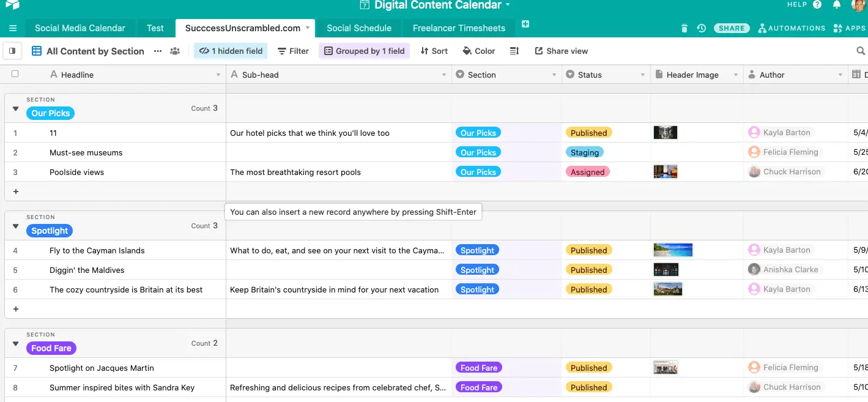Collapse the Food Fare group
868x402 pixels.
pyautogui.click(x=16, y=344)
